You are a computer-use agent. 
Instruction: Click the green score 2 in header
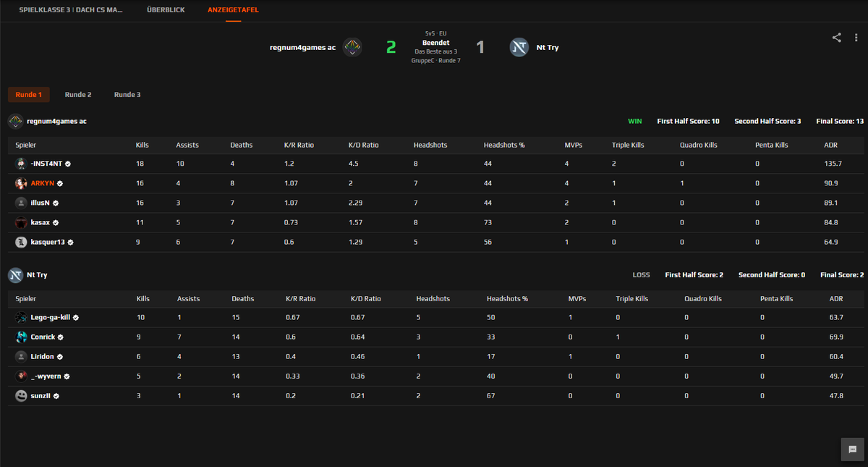pyautogui.click(x=391, y=48)
